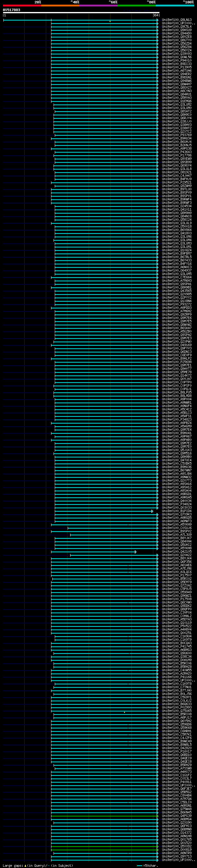
Task: Select UniRef100_Q42105 label
Action: click(177, 551)
